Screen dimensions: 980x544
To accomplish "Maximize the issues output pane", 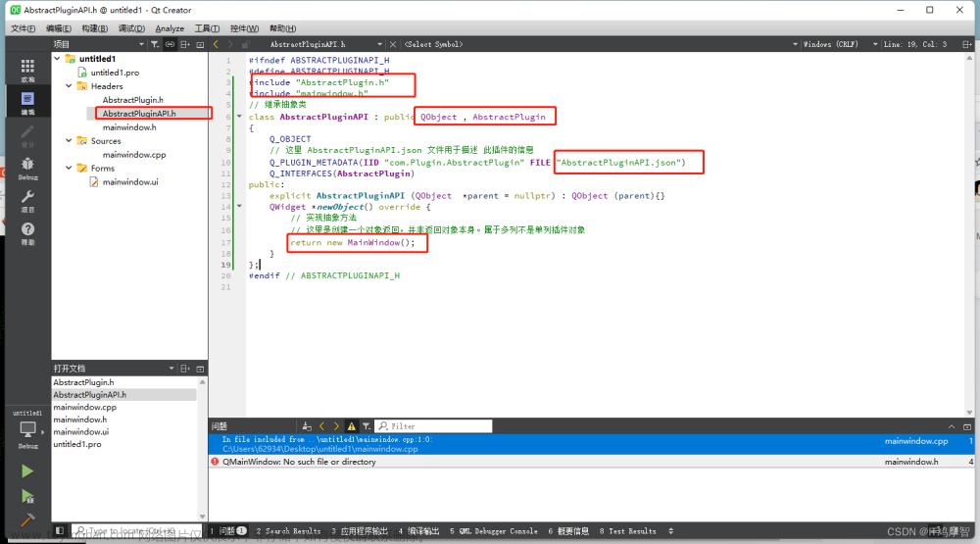I will click(x=952, y=426).
